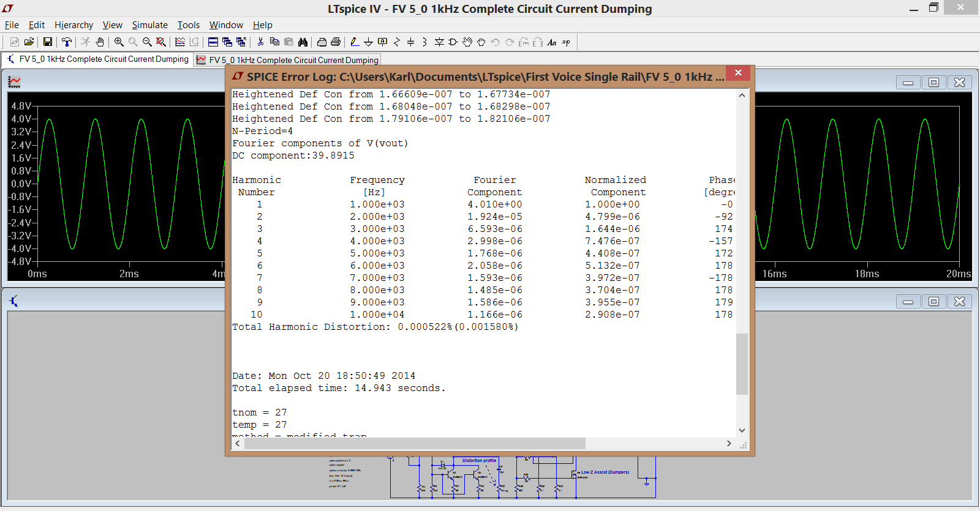Click the Open file toolbar icon
Image resolution: width=980 pixels, height=511 pixels.
29,42
